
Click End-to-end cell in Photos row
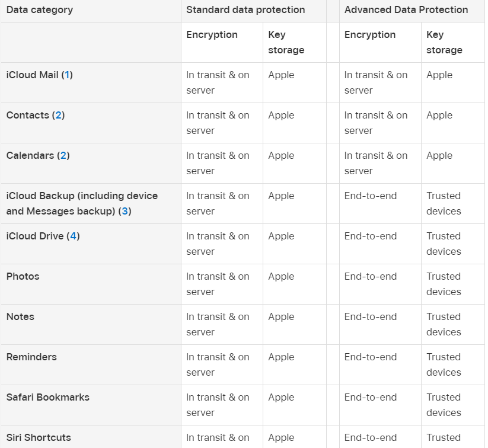371,276
